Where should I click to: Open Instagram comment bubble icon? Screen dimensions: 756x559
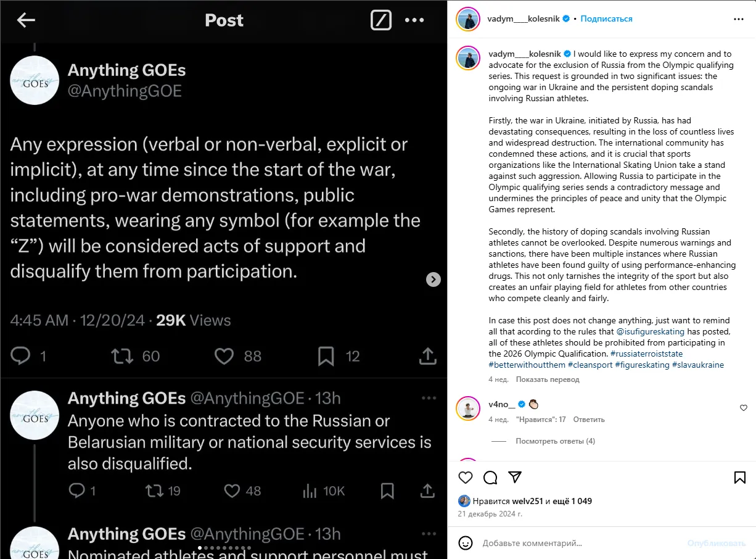tap(490, 477)
